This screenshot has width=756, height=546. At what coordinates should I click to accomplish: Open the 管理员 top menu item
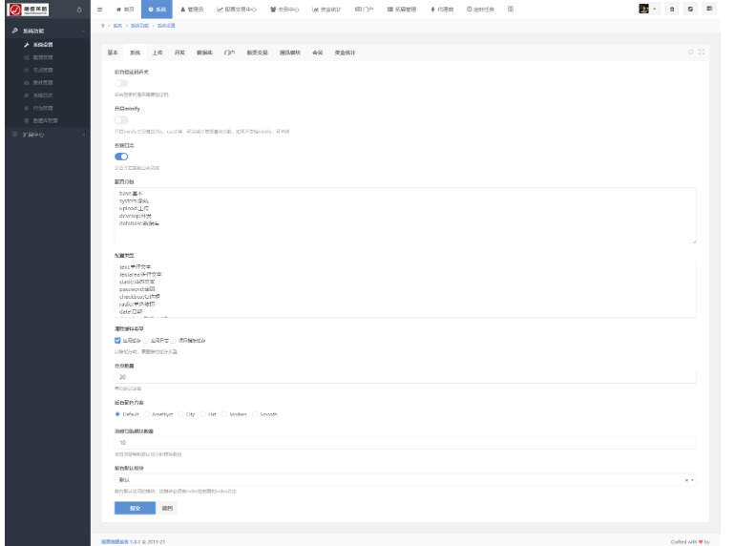pyautogui.click(x=192, y=9)
